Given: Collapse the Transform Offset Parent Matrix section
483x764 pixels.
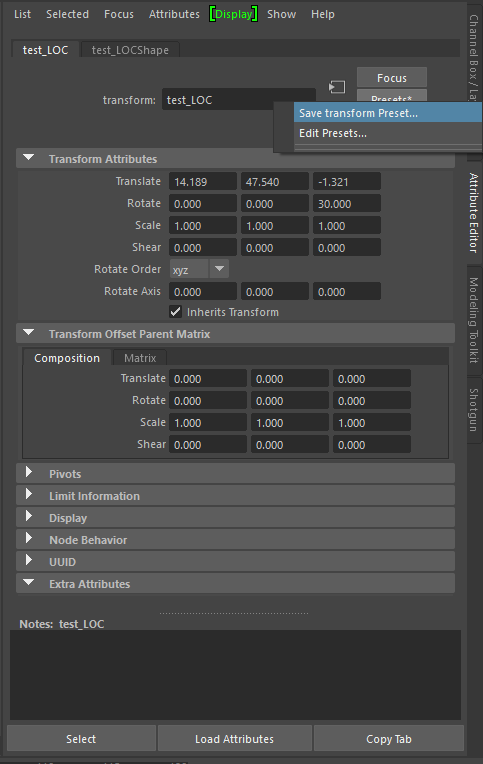Looking at the screenshot, I should pyautogui.click(x=29, y=333).
